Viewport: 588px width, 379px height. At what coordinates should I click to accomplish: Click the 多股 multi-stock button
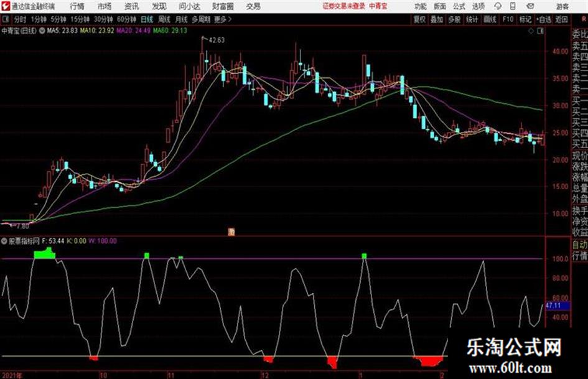[454, 19]
